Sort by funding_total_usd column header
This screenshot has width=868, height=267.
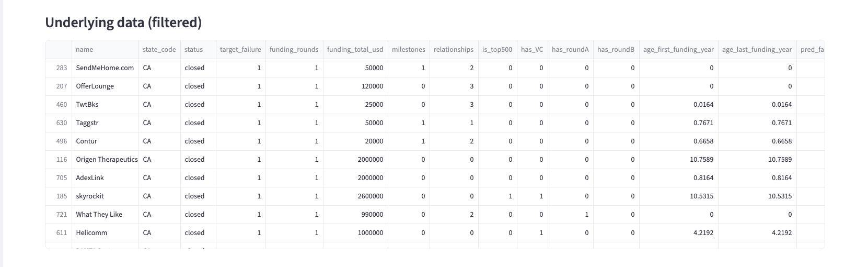355,50
